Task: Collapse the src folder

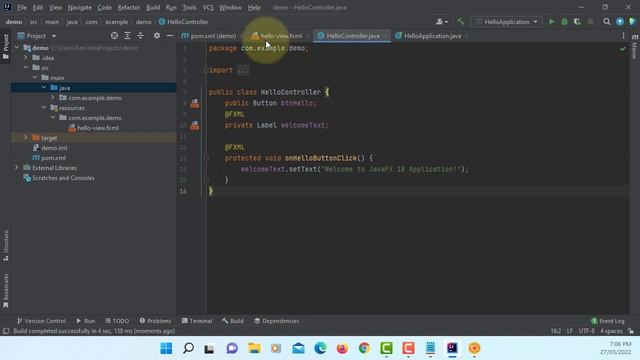Action: [x=26, y=67]
